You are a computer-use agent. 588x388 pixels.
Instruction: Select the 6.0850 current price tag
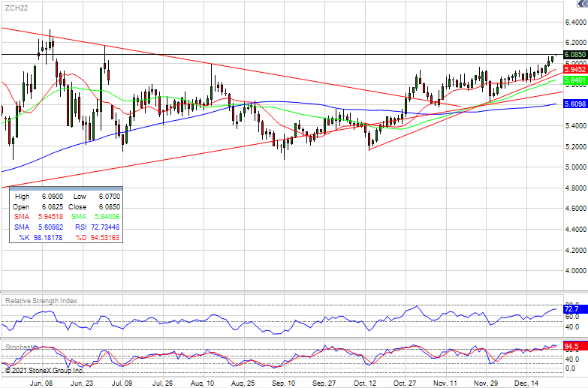tap(575, 55)
